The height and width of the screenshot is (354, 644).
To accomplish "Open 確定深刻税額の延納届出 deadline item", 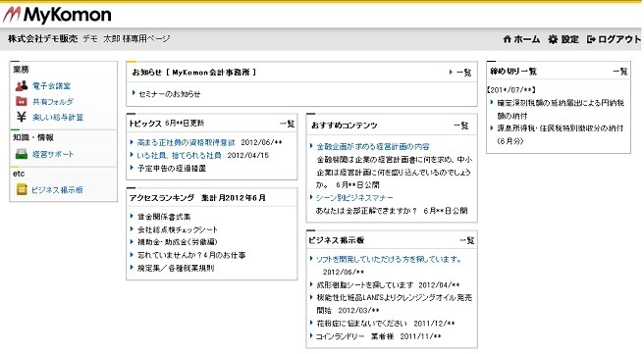I will tap(561, 109).
